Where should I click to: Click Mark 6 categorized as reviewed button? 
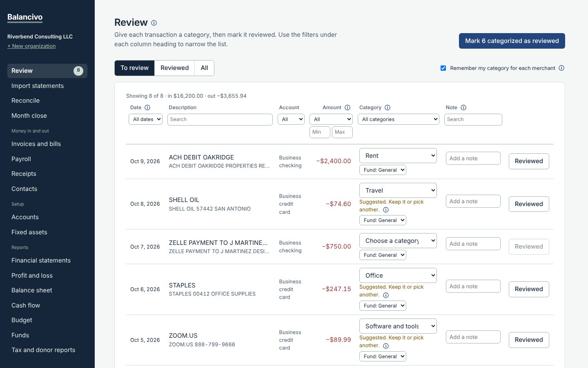tap(512, 41)
